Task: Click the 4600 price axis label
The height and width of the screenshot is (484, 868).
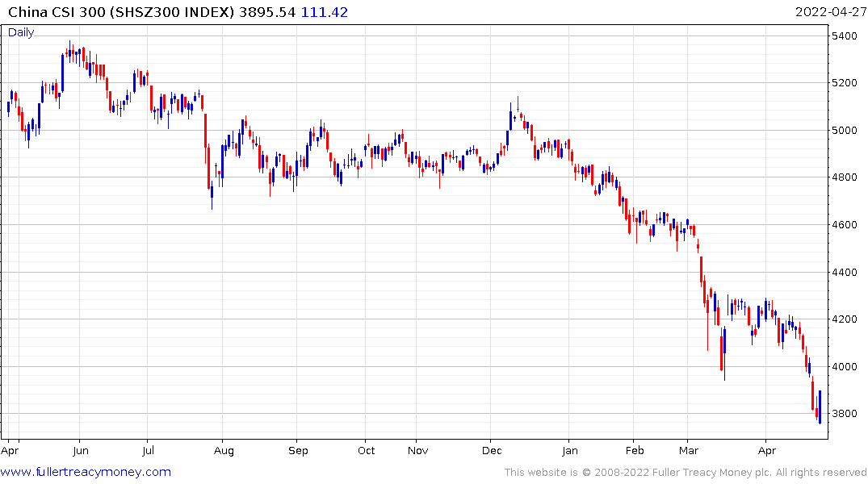Action: pyautogui.click(x=845, y=225)
